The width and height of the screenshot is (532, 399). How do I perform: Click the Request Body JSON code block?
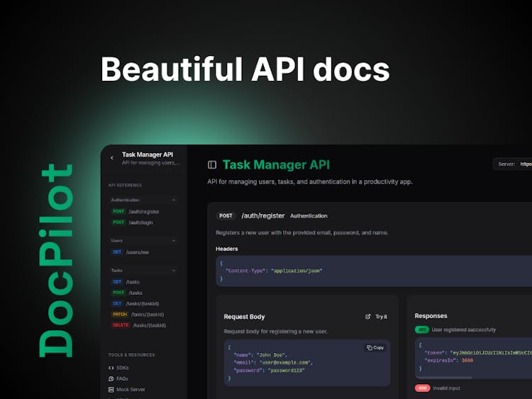pyautogui.click(x=307, y=363)
